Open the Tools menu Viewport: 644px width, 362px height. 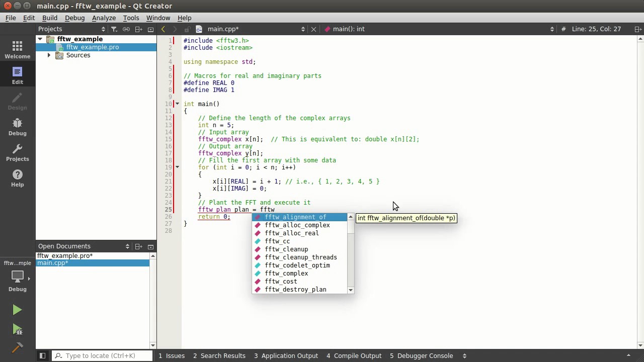(131, 18)
